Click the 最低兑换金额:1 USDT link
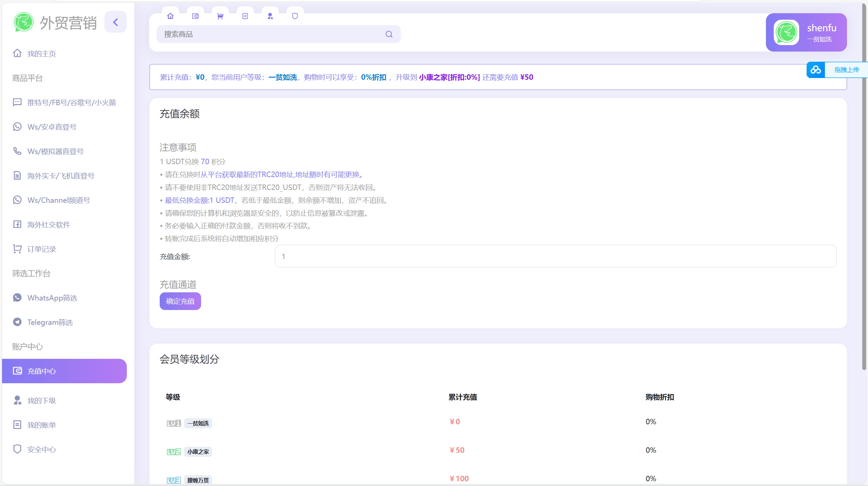Screen dimensions: 868x486 [199, 200]
